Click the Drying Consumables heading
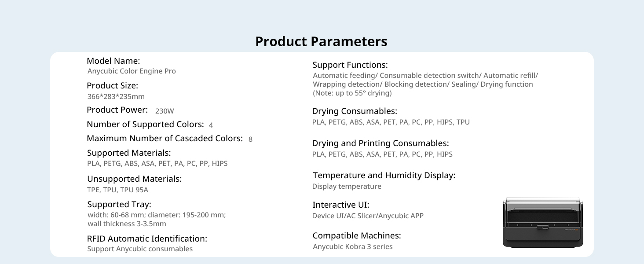 tap(355, 111)
